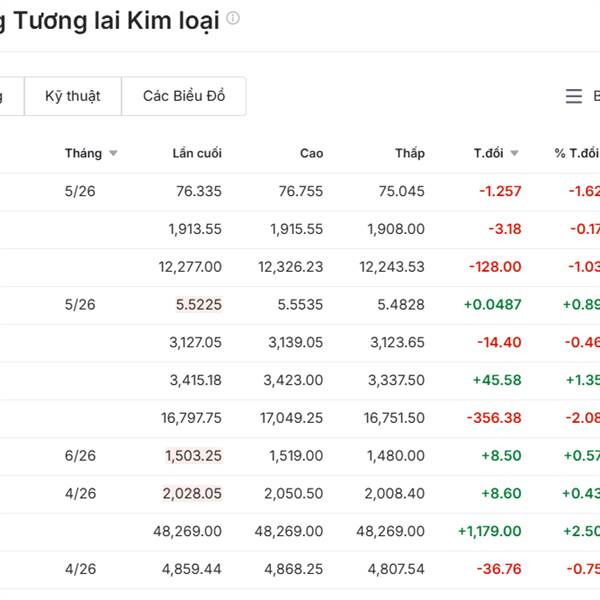Click the high value 17,049.25
This screenshot has width=600, height=600.
[291, 418]
